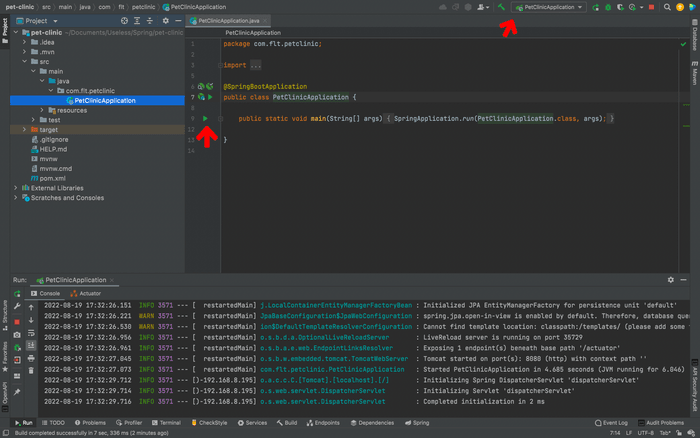Open the Profiler tool window
This screenshot has width=700, height=438.
point(129,423)
